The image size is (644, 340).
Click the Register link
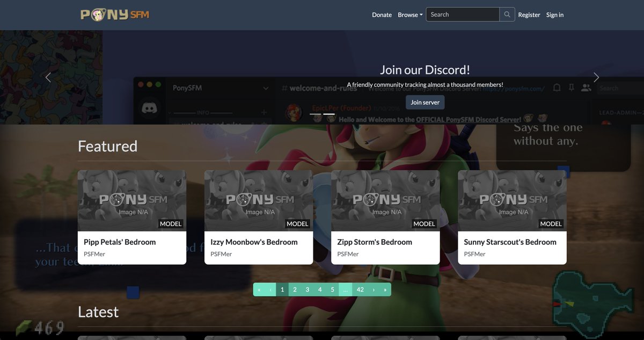529,15
